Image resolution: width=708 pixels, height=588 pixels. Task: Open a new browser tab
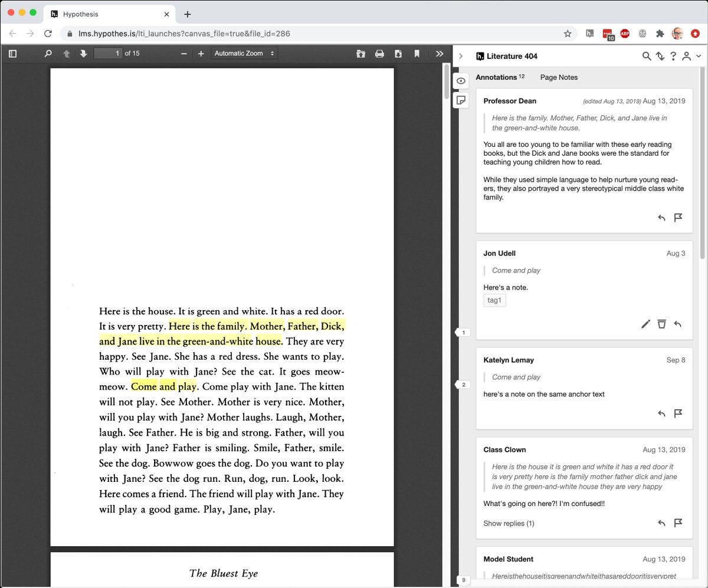click(188, 14)
